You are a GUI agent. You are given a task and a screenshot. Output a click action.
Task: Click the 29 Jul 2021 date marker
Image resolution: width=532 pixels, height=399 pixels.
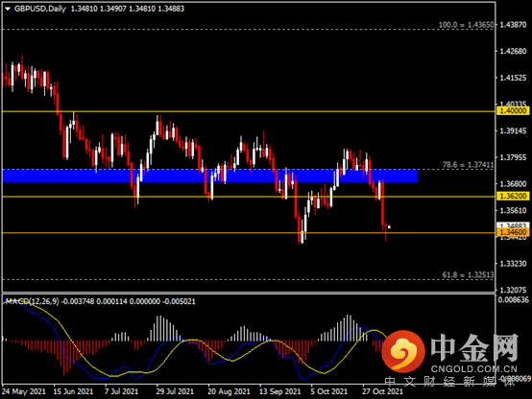click(175, 391)
